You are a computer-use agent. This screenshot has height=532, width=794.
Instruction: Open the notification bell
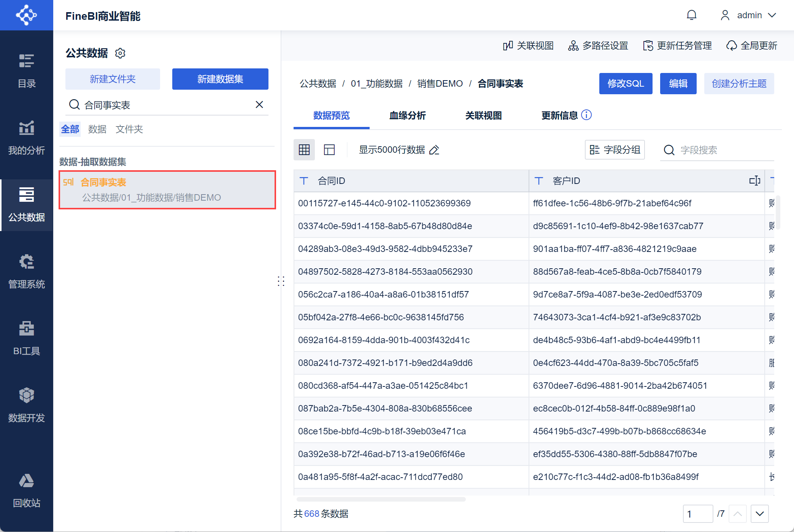point(691,15)
